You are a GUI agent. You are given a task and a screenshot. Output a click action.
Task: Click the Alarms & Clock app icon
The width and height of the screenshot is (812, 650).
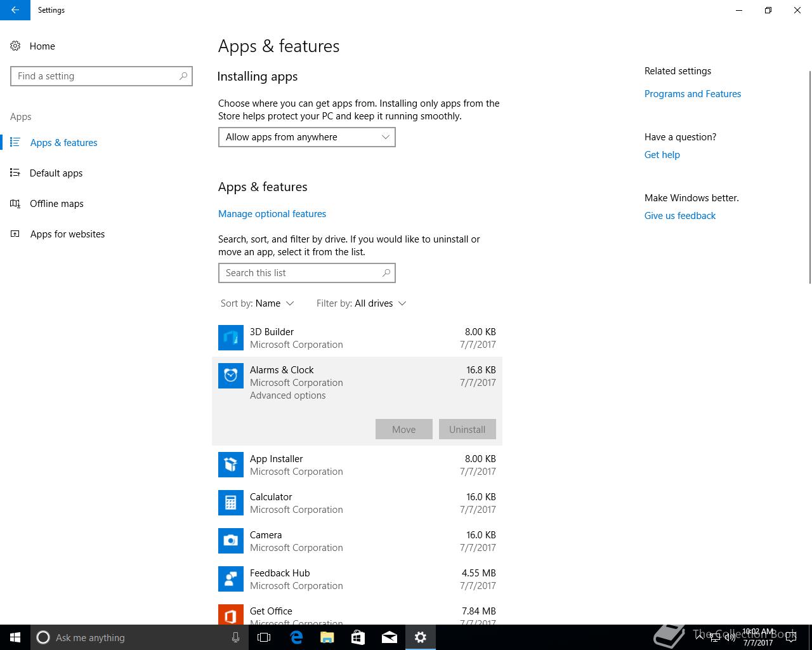point(231,376)
